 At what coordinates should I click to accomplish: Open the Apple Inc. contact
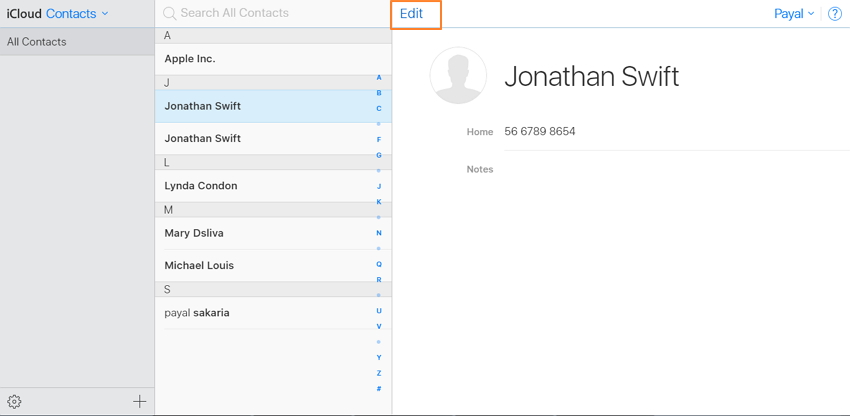190,59
